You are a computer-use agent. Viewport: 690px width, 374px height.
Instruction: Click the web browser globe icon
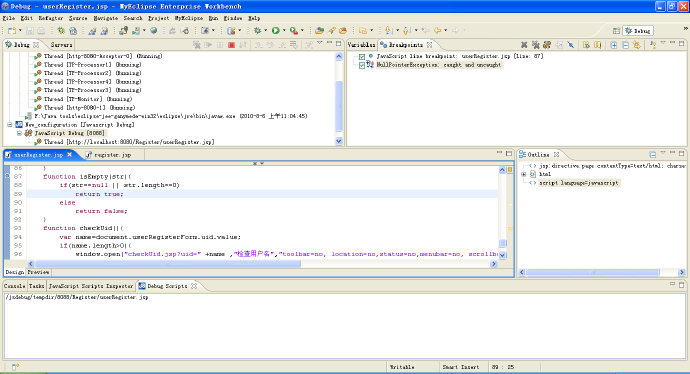(154, 30)
